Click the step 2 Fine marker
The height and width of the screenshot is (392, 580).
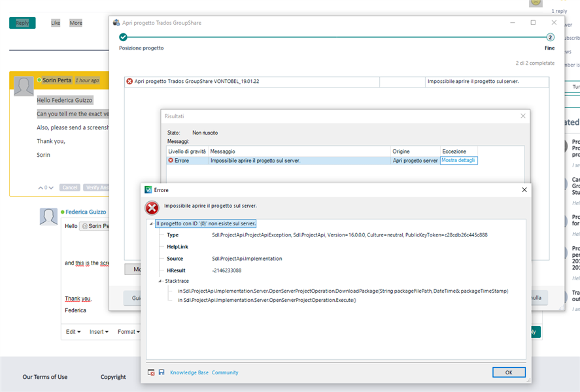550,37
